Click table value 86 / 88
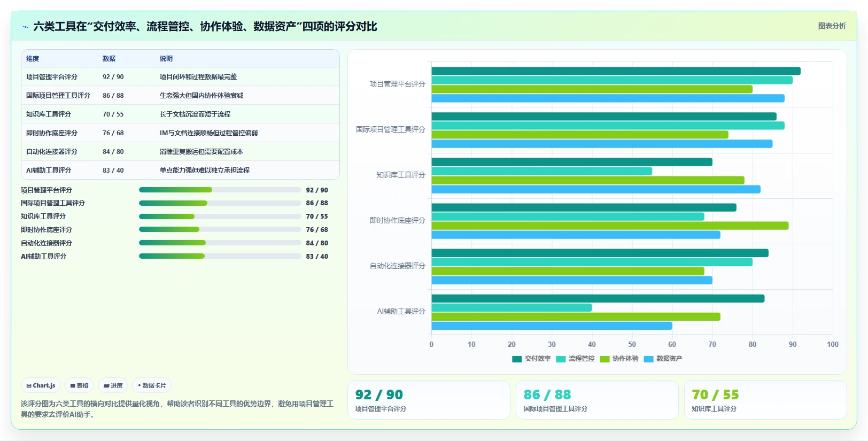The height and width of the screenshot is (441, 868). tap(113, 96)
